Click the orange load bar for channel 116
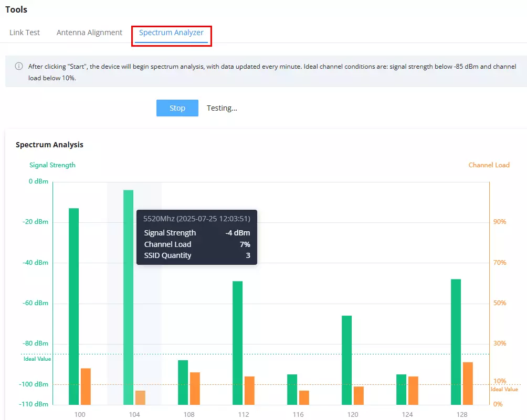Viewport: 527px width, 420px height. pos(304,398)
